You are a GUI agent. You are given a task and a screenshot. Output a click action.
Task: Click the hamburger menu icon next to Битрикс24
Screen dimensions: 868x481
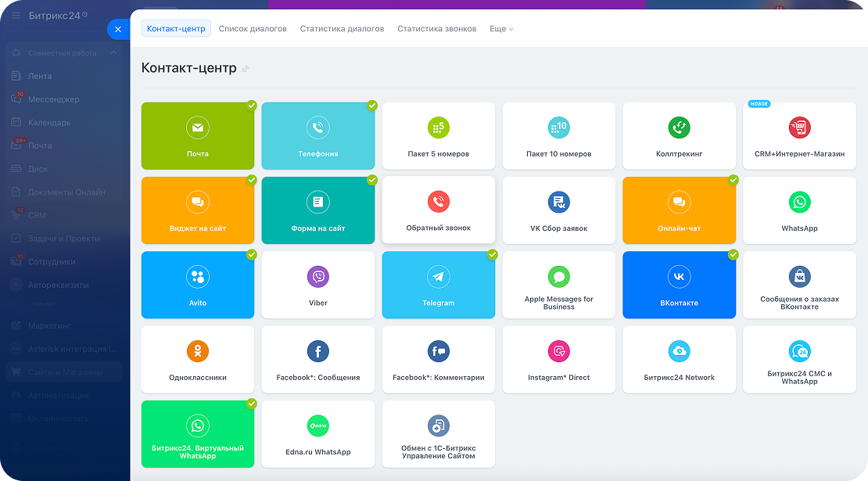click(x=16, y=16)
